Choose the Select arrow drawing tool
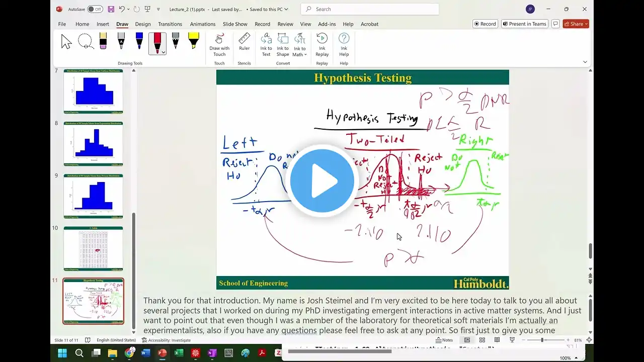Viewport: 644px width, 362px height. [x=66, y=42]
